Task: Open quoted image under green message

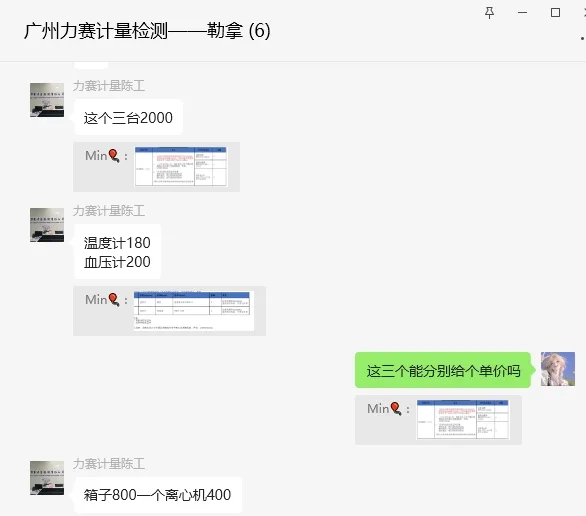Action: 463,419
